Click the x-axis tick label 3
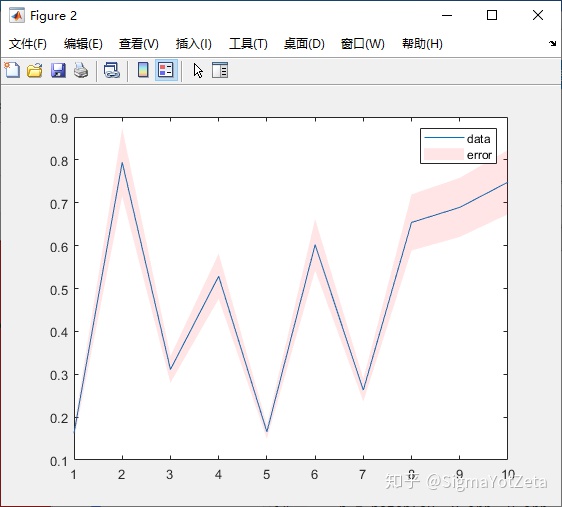This screenshot has width=562, height=507. [x=170, y=475]
